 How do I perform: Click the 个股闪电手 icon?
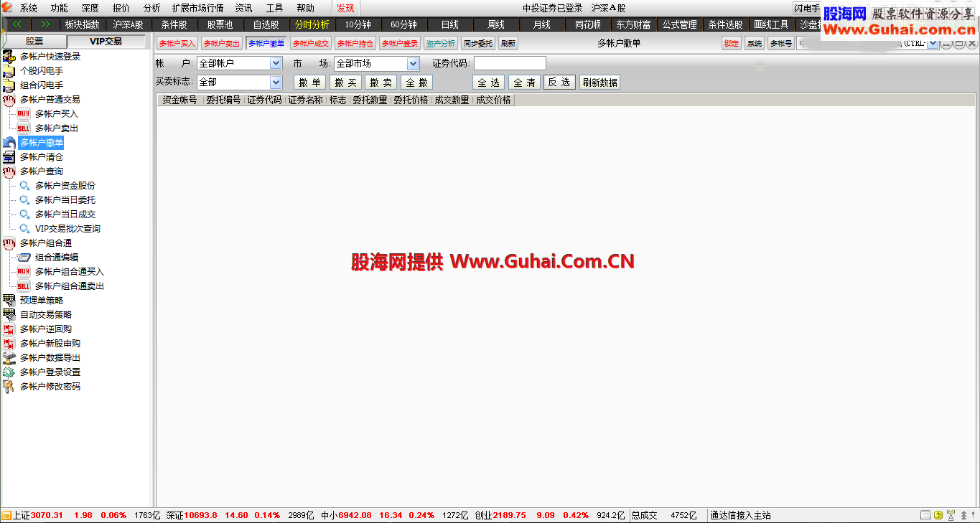(9, 71)
